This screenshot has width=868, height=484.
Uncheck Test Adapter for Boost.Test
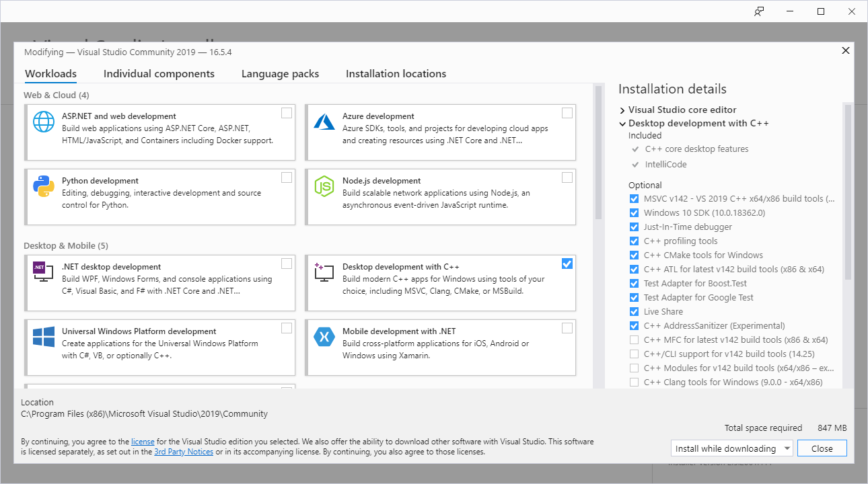point(634,284)
